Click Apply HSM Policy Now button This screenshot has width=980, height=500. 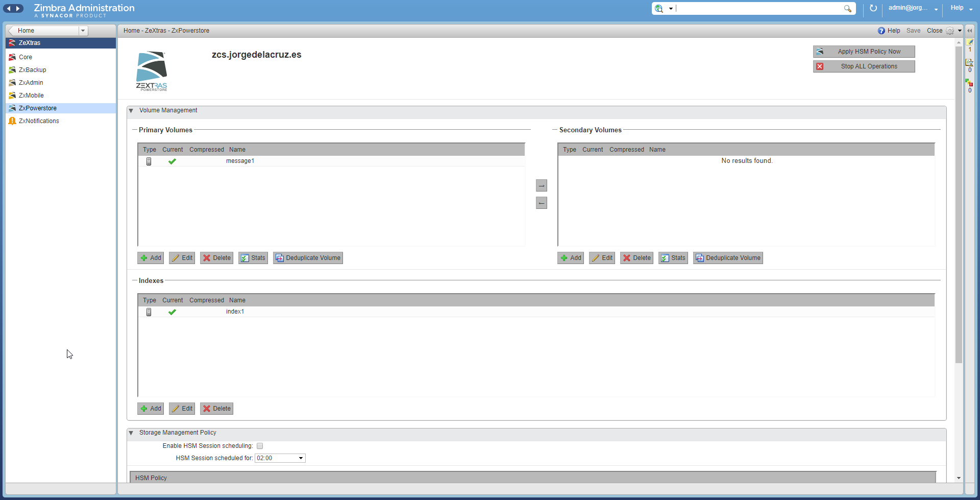(x=864, y=52)
